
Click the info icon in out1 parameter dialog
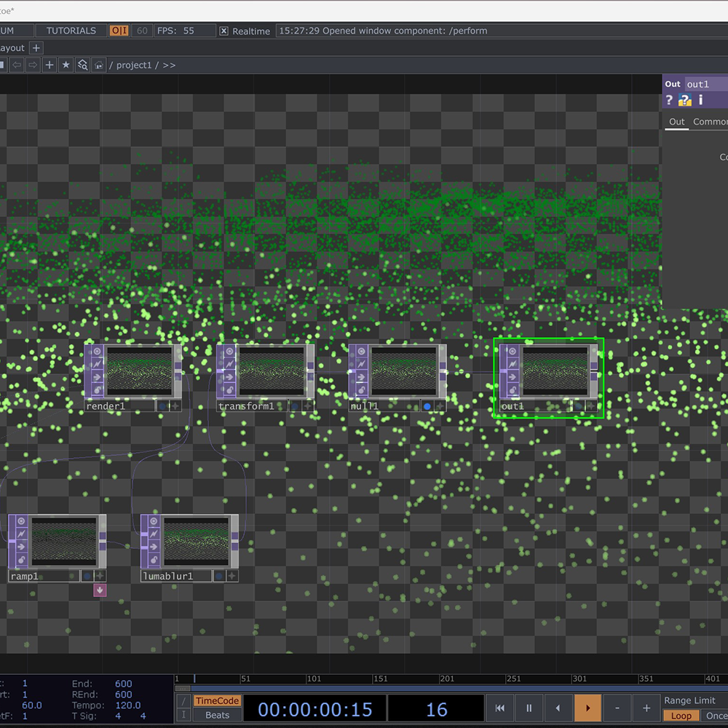(x=701, y=100)
